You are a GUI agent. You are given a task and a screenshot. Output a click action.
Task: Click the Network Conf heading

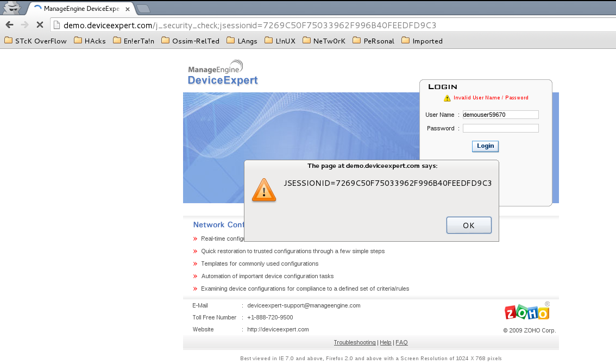218,225
